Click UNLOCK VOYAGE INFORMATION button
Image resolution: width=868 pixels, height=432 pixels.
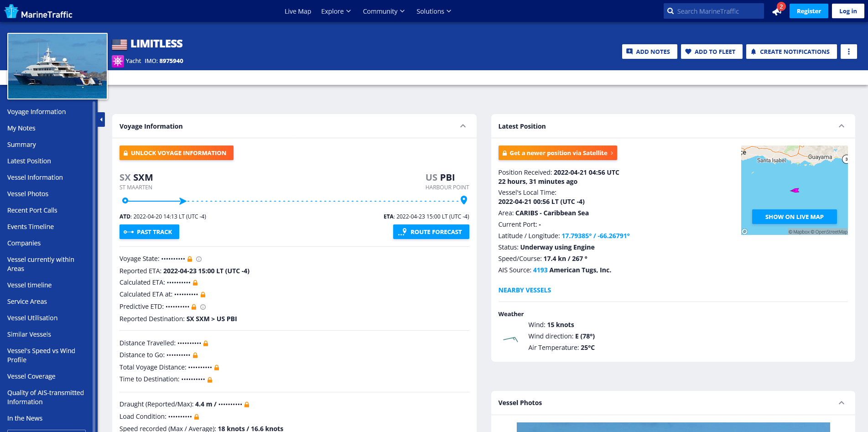(177, 153)
